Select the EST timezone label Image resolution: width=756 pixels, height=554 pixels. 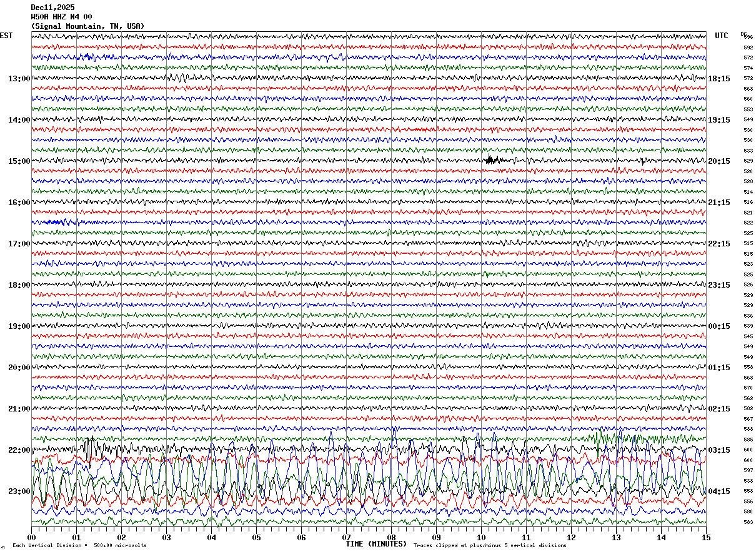(6, 36)
